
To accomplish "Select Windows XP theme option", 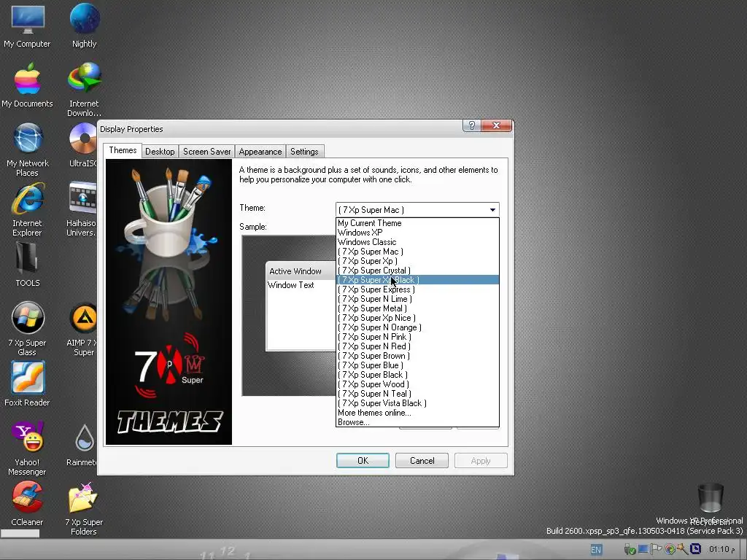I will click(417, 233).
